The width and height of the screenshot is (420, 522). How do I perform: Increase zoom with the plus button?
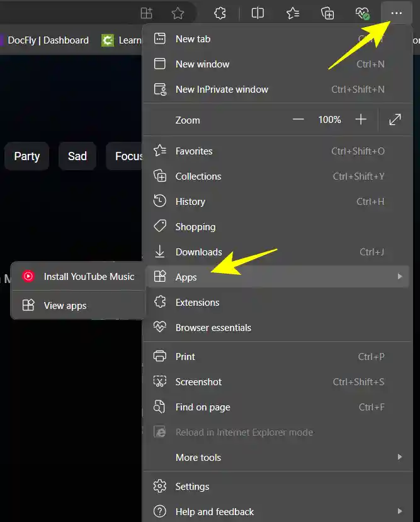[x=361, y=119]
